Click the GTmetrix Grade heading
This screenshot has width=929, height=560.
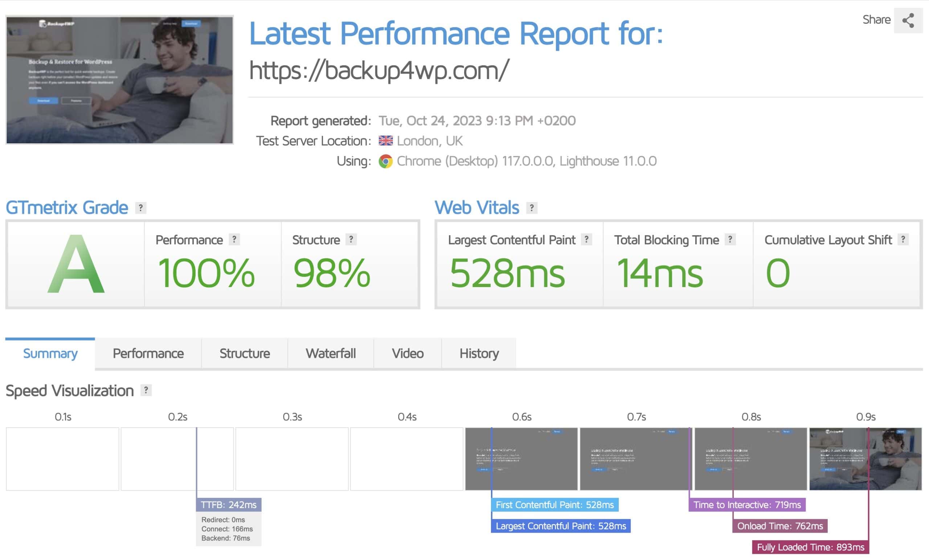point(67,208)
